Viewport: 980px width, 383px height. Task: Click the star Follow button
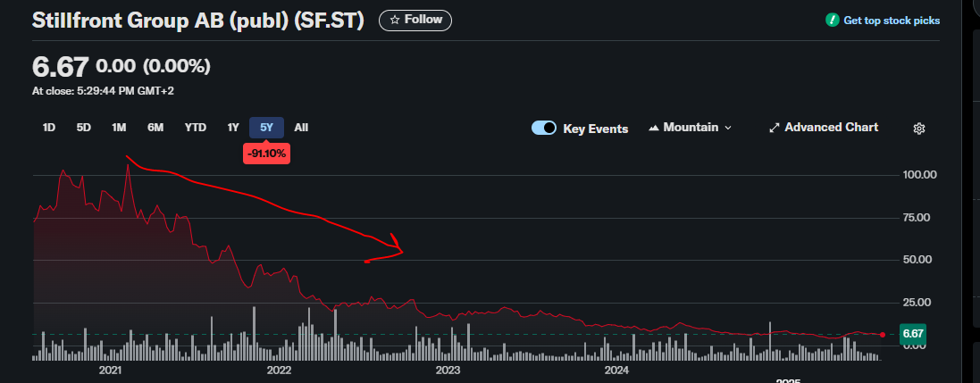415,20
